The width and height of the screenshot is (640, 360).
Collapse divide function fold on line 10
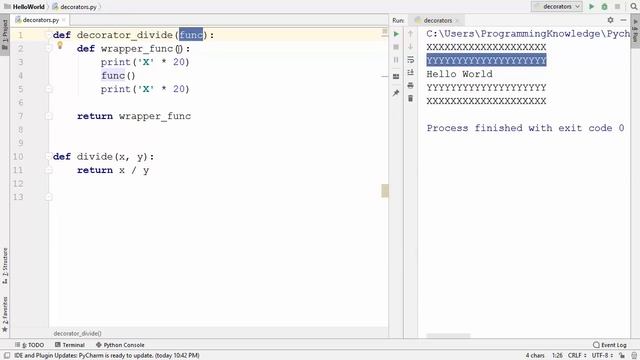[49, 156]
